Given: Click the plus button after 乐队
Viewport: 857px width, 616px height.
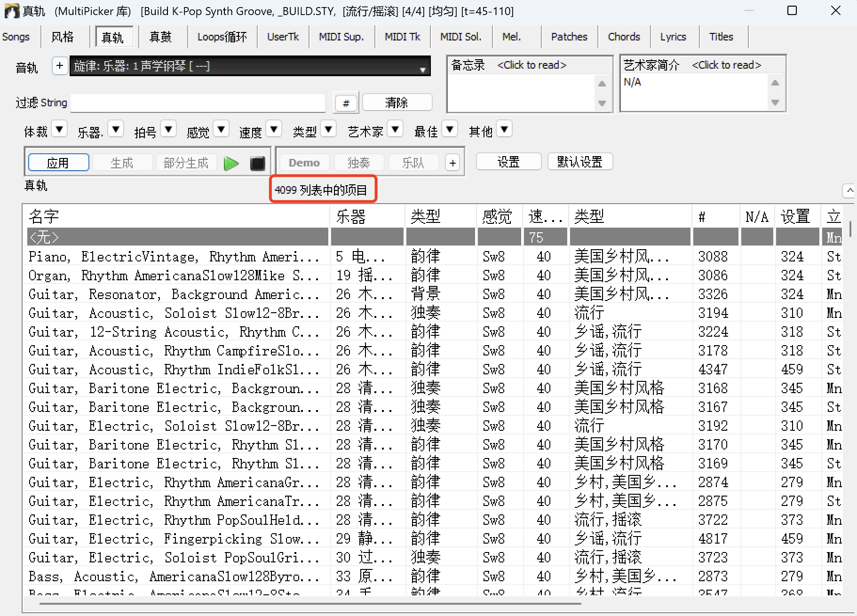Looking at the screenshot, I should (452, 163).
